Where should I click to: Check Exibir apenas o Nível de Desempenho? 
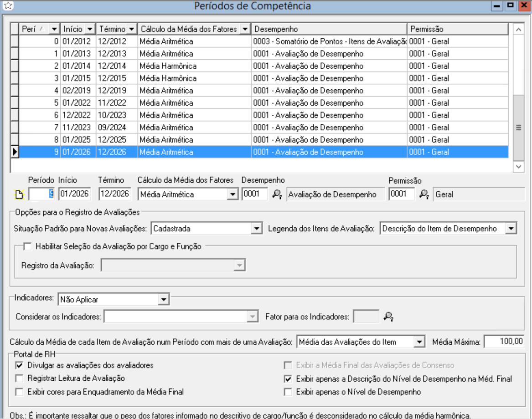pos(288,391)
